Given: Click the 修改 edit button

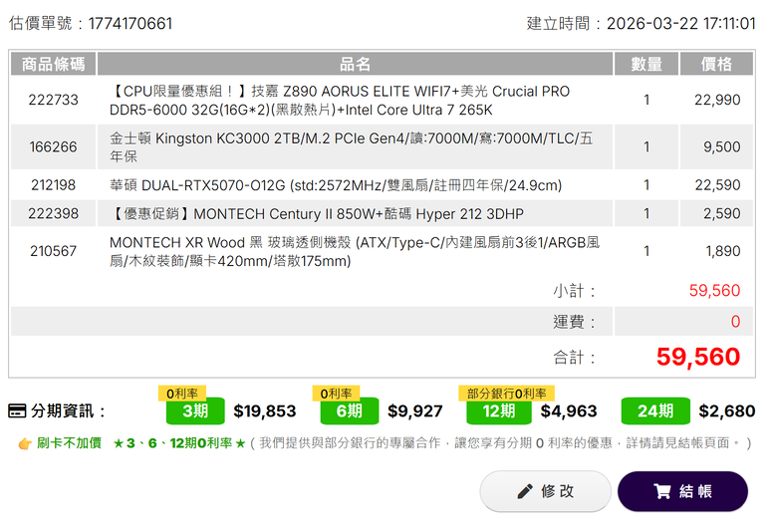Looking at the screenshot, I should pos(545,491).
